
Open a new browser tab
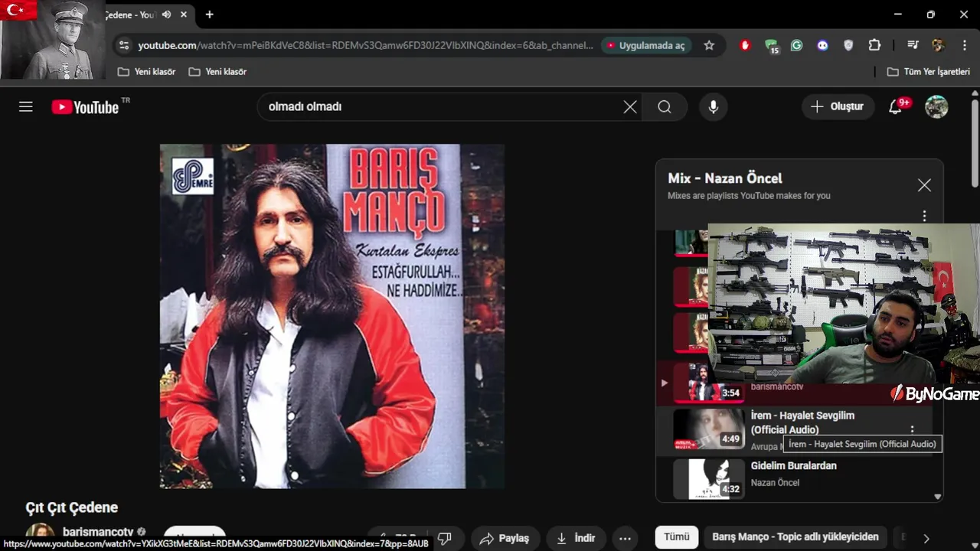click(209, 15)
